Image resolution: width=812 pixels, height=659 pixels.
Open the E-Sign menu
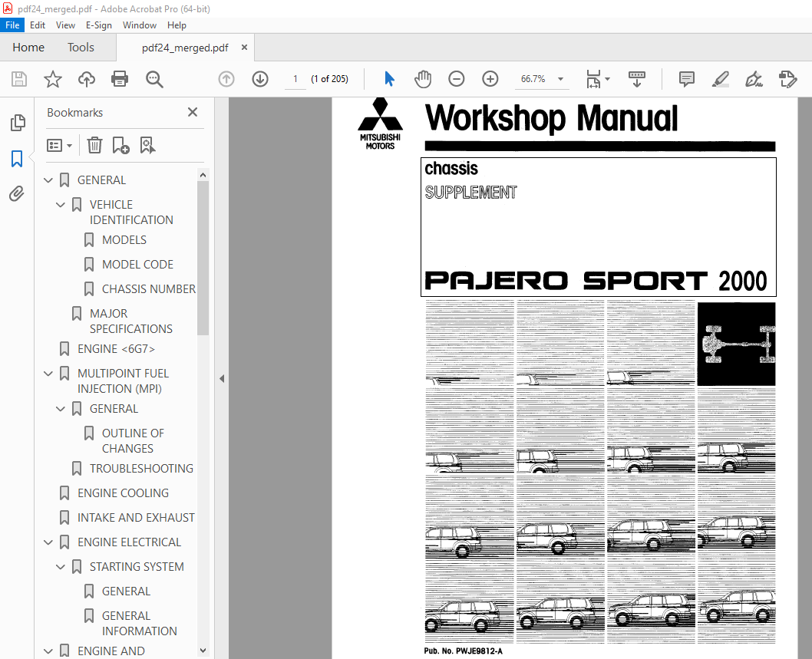99,25
